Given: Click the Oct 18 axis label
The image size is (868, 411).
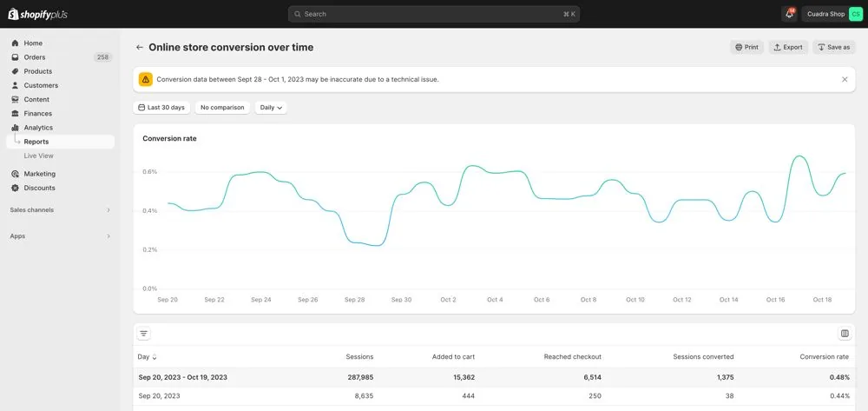Looking at the screenshot, I should pyautogui.click(x=822, y=300).
